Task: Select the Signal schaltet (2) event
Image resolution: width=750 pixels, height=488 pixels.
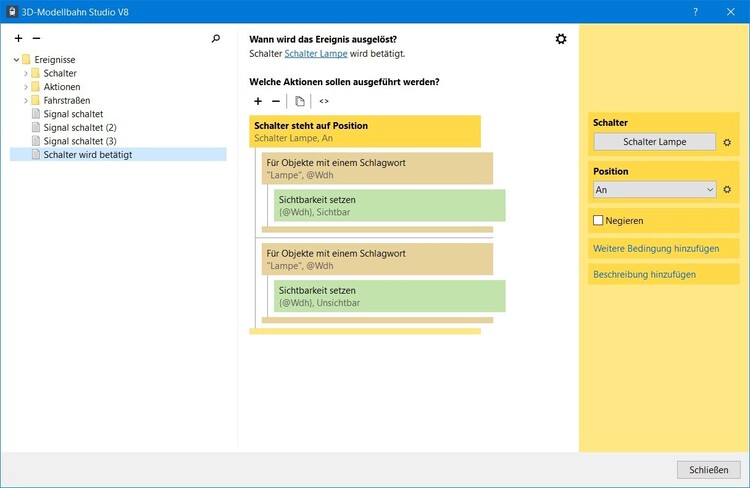Action: pyautogui.click(x=80, y=128)
